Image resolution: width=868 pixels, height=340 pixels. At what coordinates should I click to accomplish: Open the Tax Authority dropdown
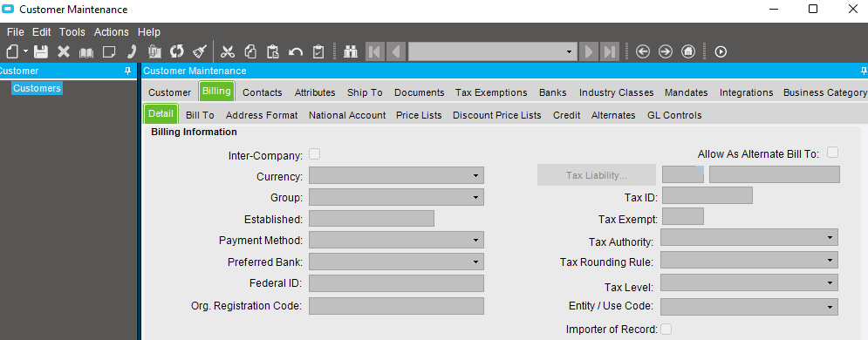830,237
